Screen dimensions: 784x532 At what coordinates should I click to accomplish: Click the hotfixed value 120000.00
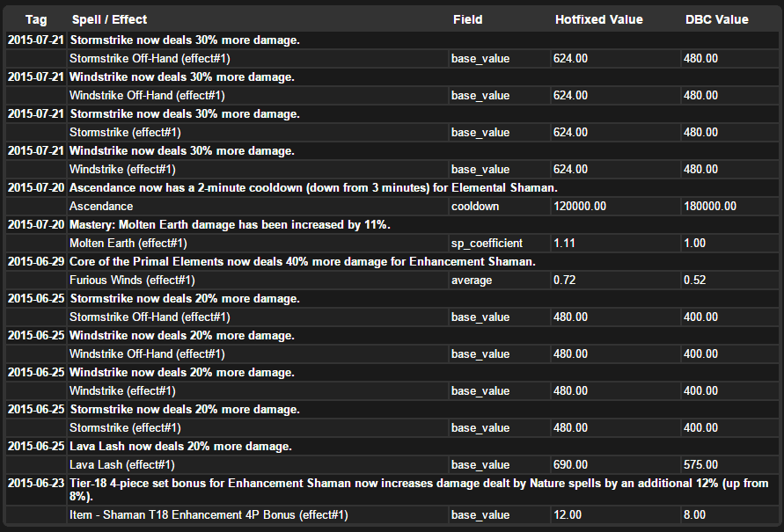(580, 207)
